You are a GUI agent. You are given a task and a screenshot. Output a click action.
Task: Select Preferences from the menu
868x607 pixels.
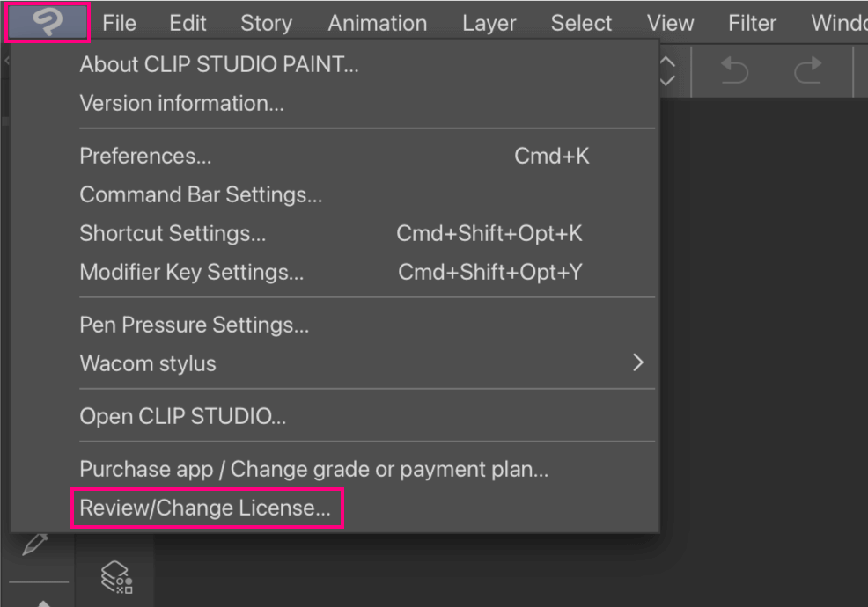[x=145, y=157]
